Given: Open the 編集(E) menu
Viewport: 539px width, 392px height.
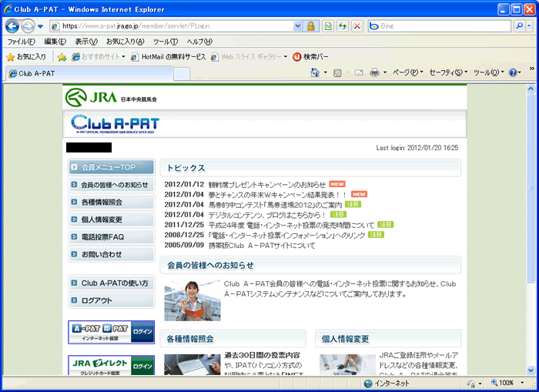Looking at the screenshot, I should [x=55, y=42].
